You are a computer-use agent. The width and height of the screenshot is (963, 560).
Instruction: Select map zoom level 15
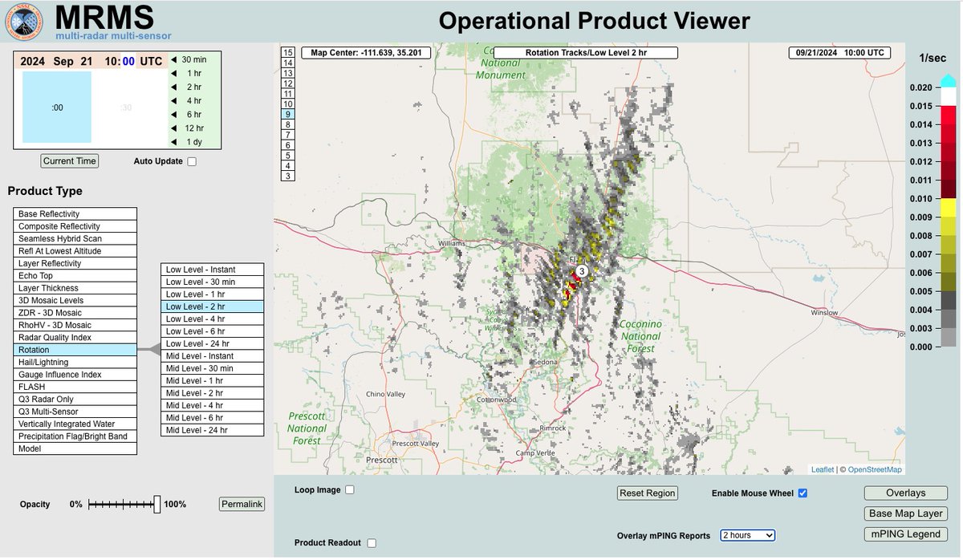[286, 52]
